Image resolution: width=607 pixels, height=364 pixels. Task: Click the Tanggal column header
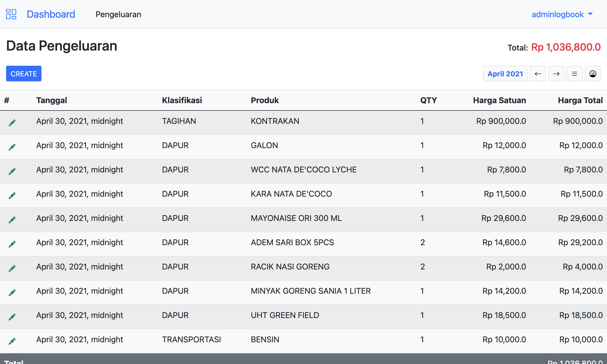coord(52,100)
